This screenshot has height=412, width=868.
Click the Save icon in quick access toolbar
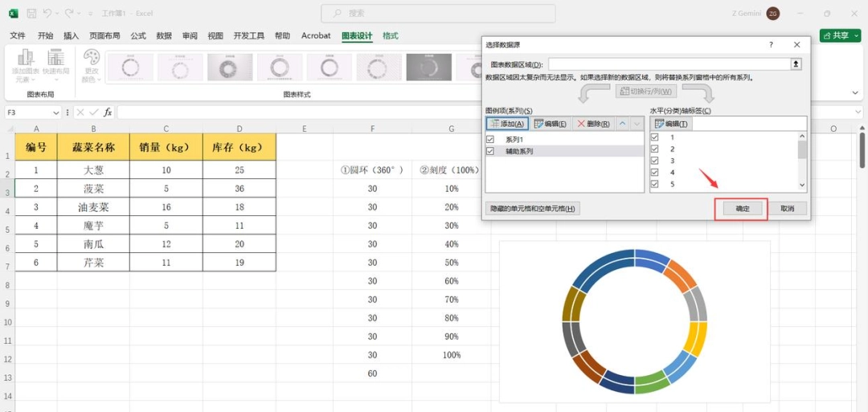31,13
